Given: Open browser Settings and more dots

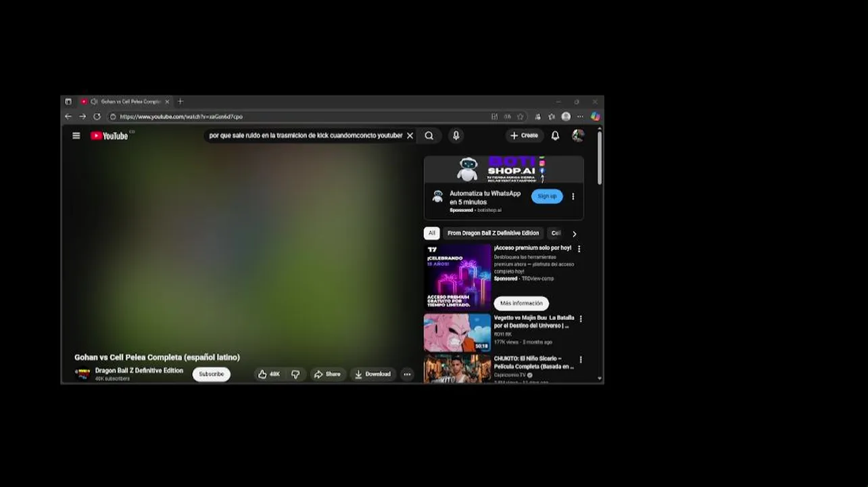Looking at the screenshot, I should (580, 116).
